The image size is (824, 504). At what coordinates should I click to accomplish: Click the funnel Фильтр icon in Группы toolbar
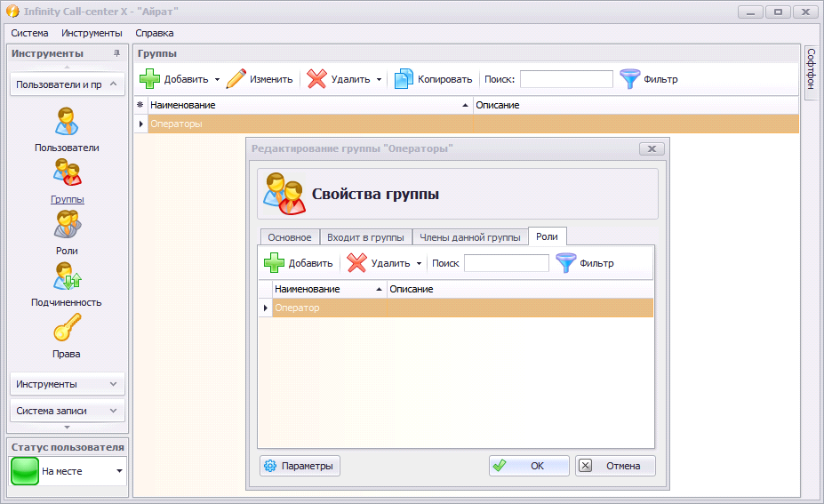point(629,79)
